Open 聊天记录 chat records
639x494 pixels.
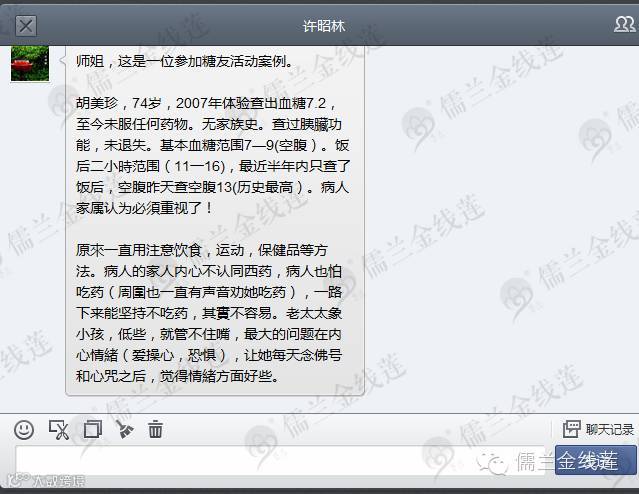coord(609,429)
